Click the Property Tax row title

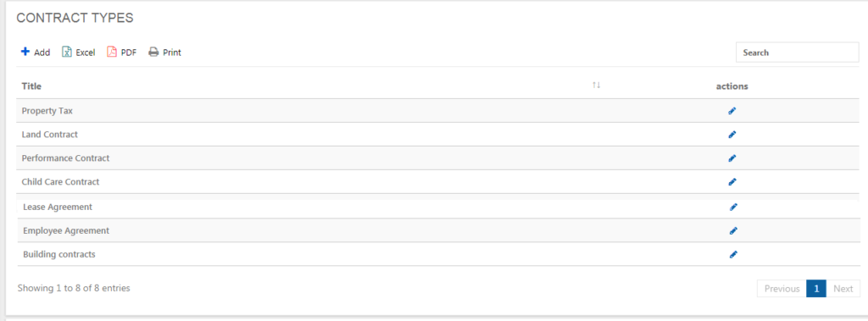click(47, 111)
